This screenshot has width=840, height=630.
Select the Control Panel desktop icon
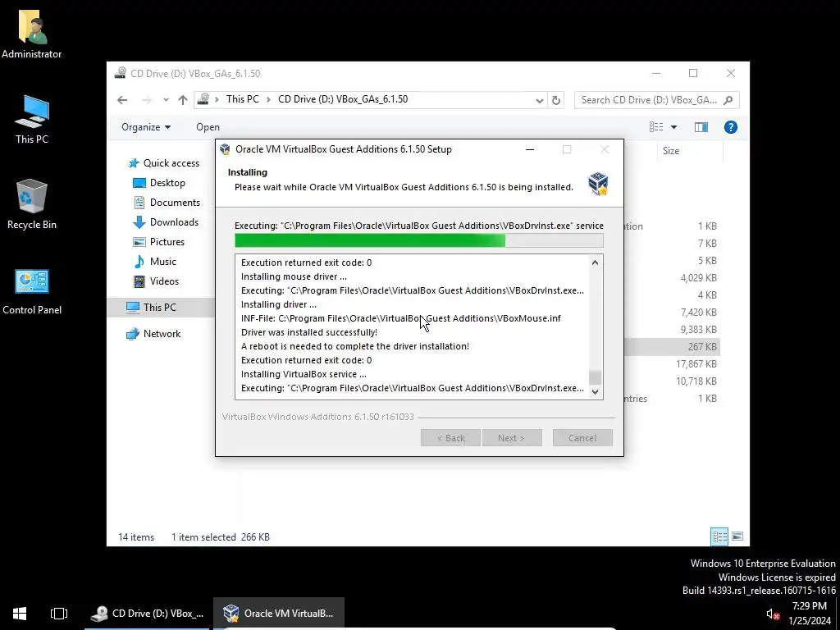[32, 291]
